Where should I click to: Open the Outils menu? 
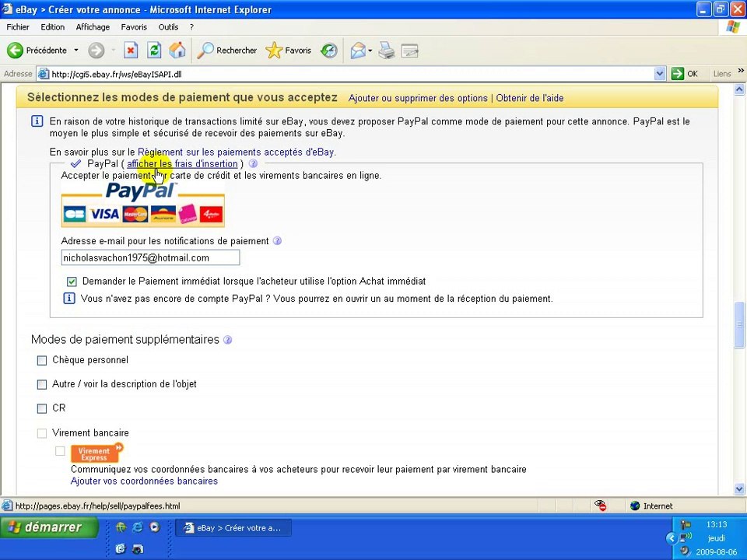tap(168, 27)
